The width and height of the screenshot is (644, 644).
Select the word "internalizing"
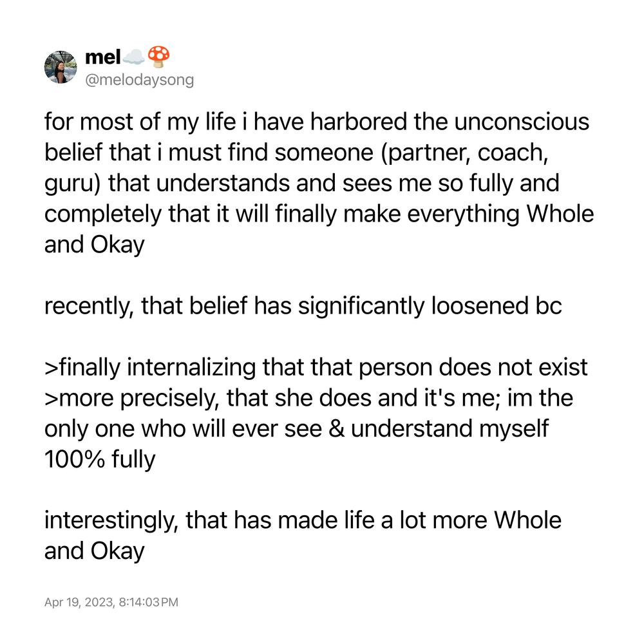tap(191, 367)
